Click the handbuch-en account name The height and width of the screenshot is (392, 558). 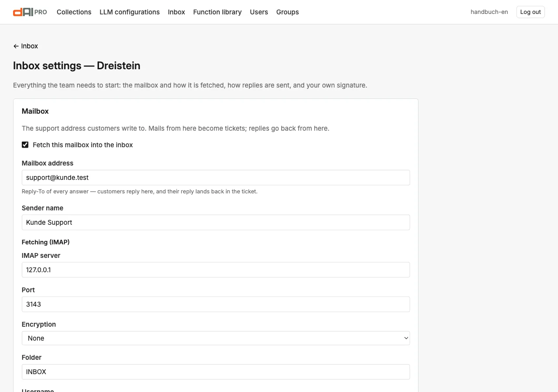[x=489, y=12]
